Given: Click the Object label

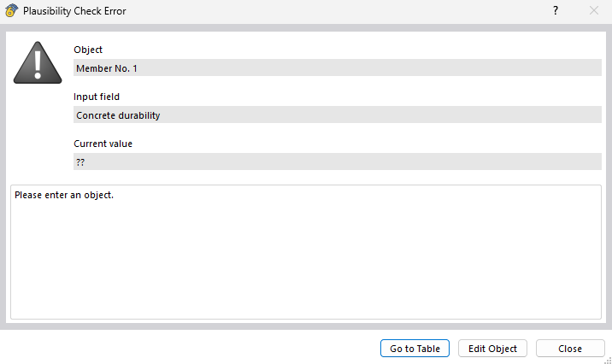Looking at the screenshot, I should tap(88, 50).
